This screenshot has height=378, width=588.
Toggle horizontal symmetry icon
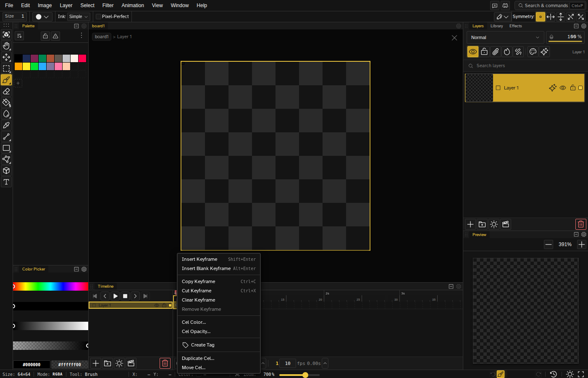point(551,17)
